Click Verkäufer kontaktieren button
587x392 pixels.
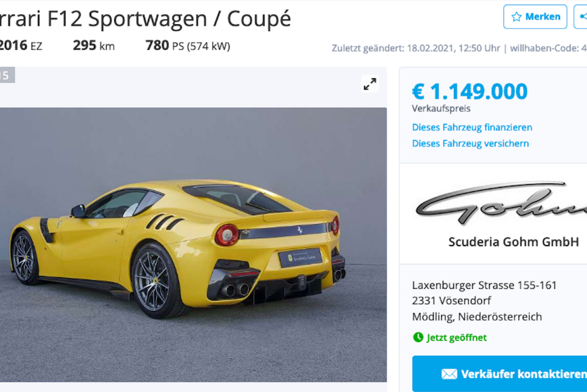coord(499,374)
